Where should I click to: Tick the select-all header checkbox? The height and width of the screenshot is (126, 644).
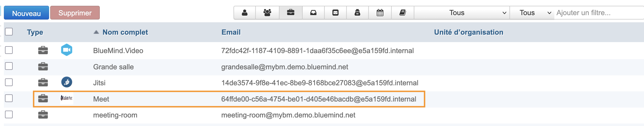(x=9, y=32)
